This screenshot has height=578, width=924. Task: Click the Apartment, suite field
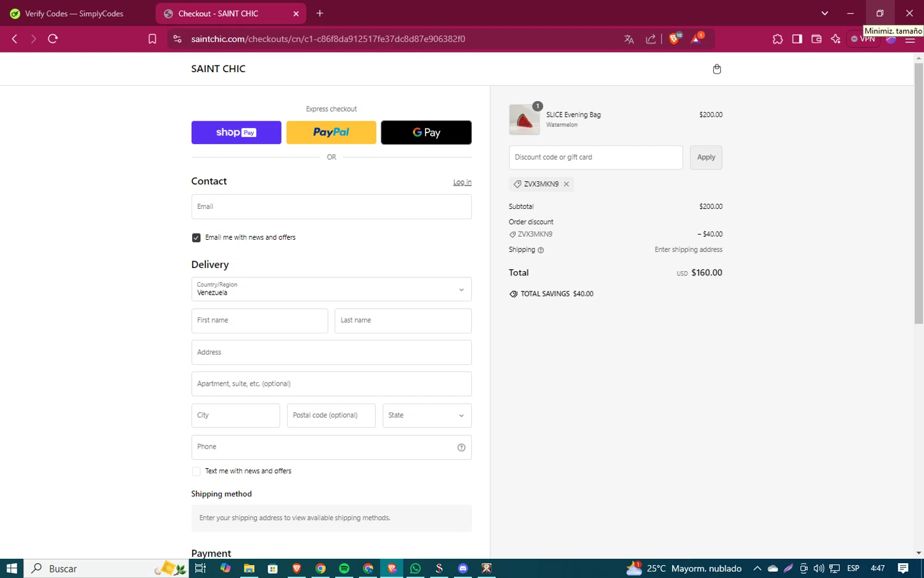[x=331, y=384]
